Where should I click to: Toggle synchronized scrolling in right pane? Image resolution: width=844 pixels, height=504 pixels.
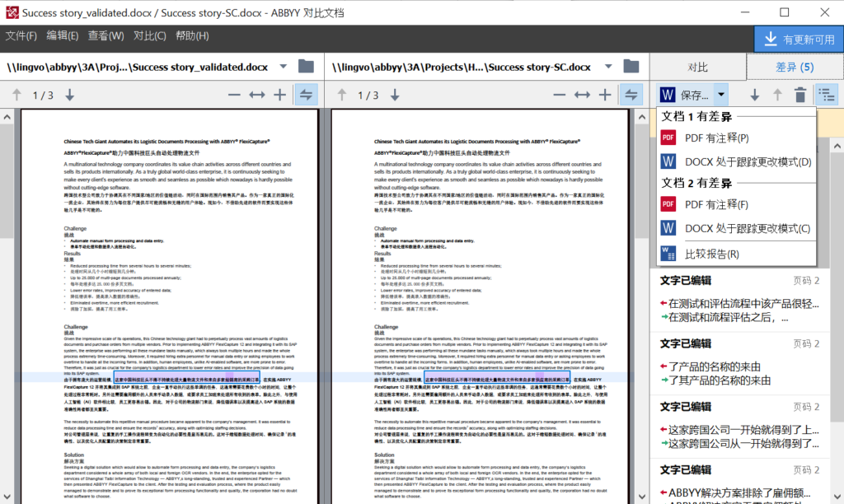coord(631,95)
